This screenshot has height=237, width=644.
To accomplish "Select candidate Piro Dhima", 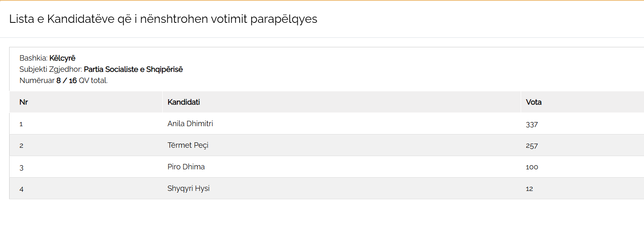I will pos(186,167).
